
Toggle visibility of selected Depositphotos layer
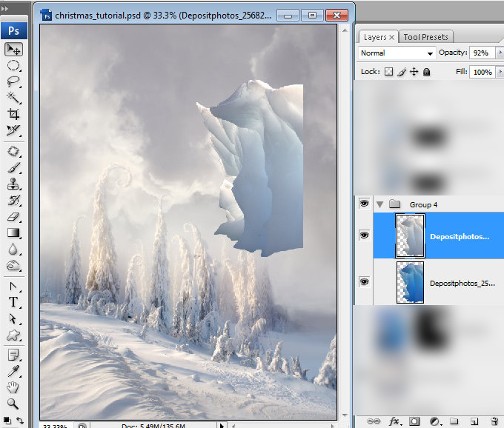pos(364,235)
